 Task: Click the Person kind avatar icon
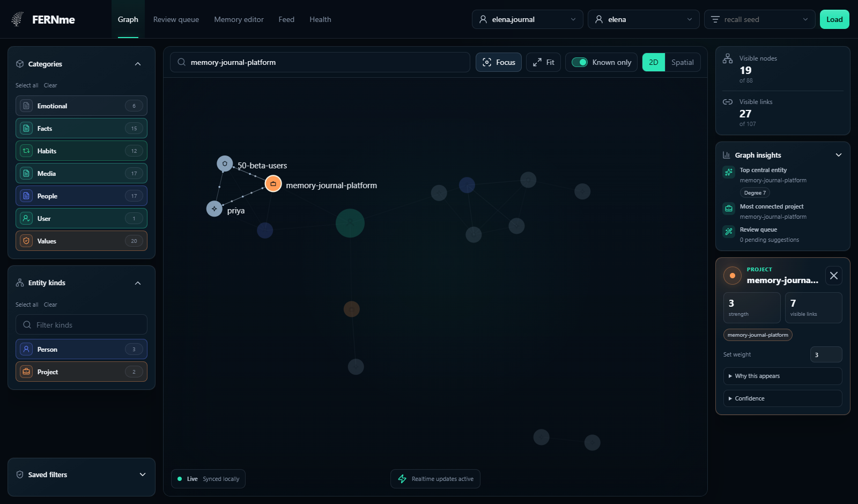coord(26,349)
